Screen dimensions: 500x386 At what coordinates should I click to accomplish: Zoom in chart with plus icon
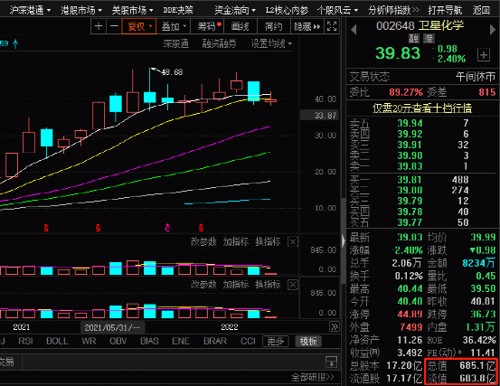point(99,26)
